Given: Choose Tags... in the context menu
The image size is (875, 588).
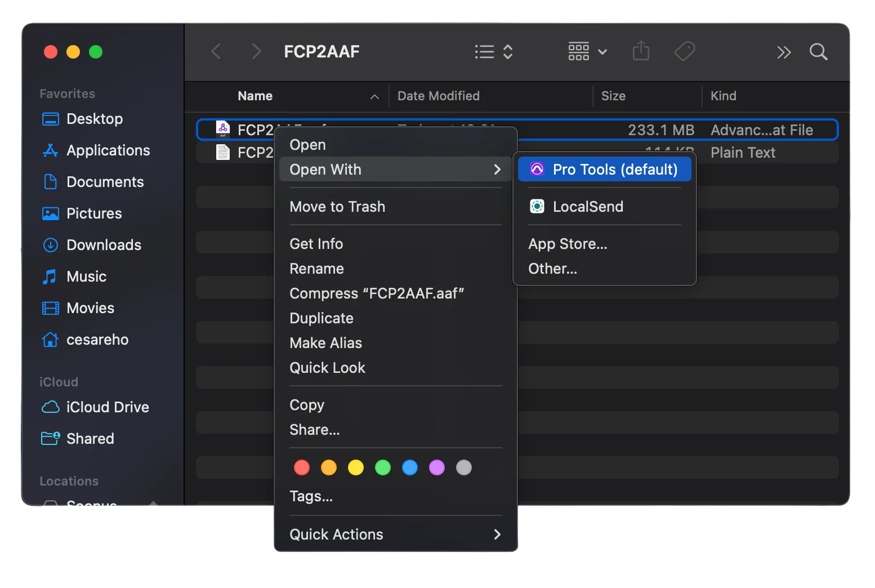Looking at the screenshot, I should click(395, 496).
